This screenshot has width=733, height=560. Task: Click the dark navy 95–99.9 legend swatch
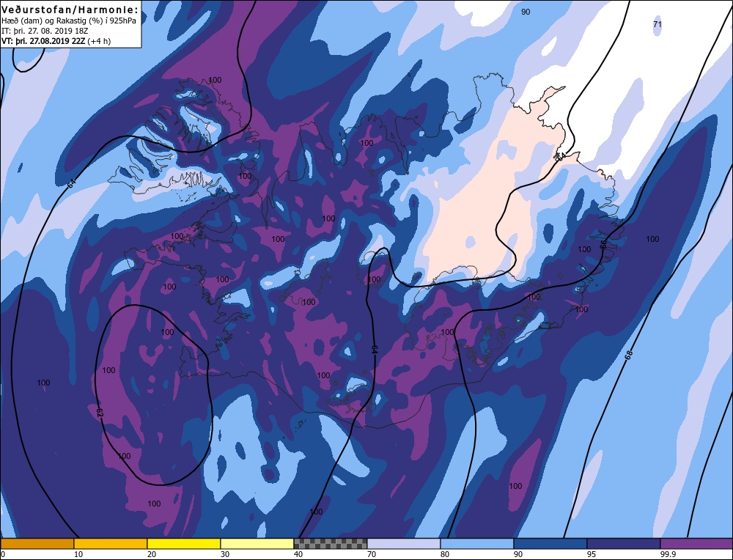tap(623, 543)
